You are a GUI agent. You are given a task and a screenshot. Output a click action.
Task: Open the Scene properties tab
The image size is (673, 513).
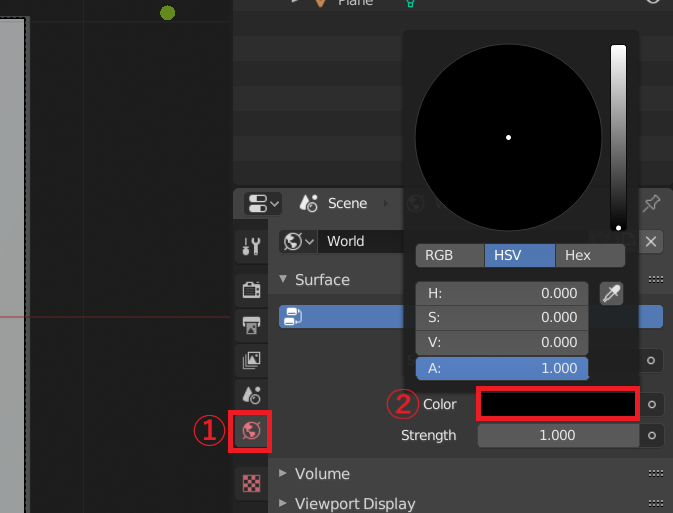(x=251, y=395)
